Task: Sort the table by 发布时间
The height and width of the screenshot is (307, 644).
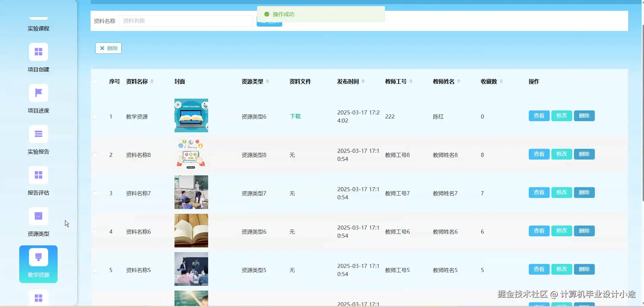Action: (363, 81)
